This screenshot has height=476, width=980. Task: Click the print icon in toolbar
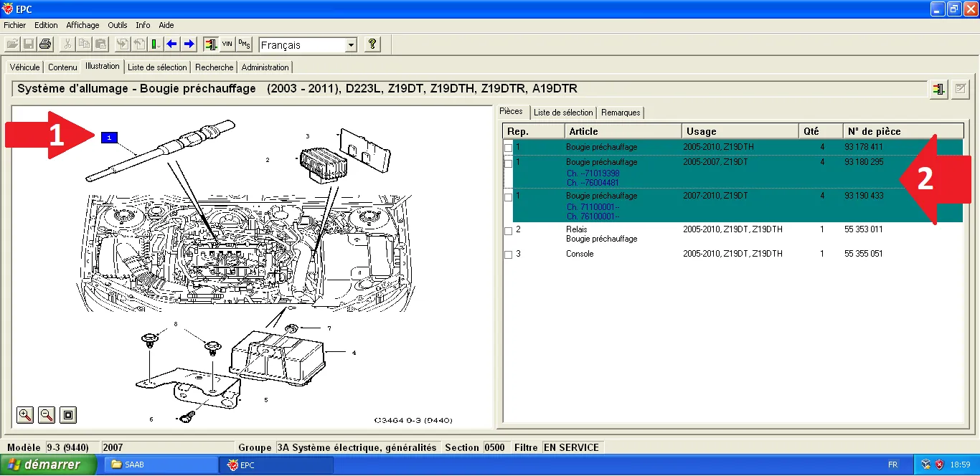click(x=46, y=44)
